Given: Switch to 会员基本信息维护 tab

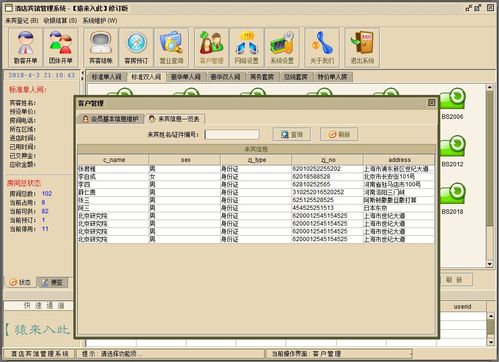Looking at the screenshot, I should pos(111,119).
